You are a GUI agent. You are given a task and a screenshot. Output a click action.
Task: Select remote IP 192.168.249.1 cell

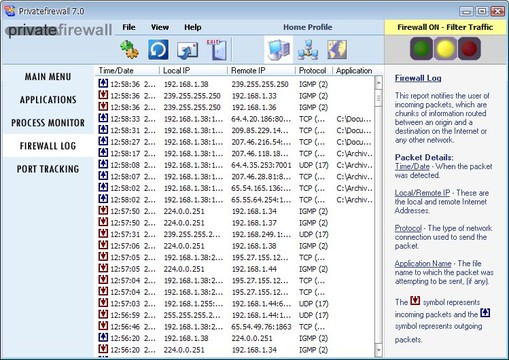click(x=261, y=235)
